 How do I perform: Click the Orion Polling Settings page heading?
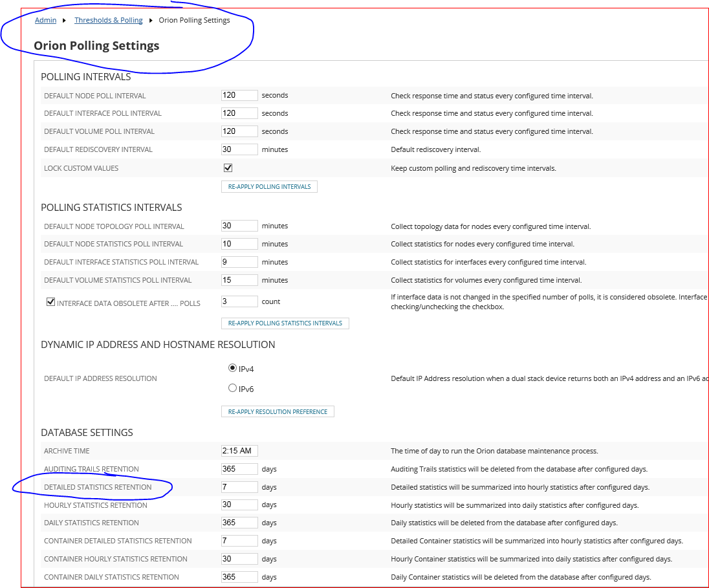pos(96,46)
